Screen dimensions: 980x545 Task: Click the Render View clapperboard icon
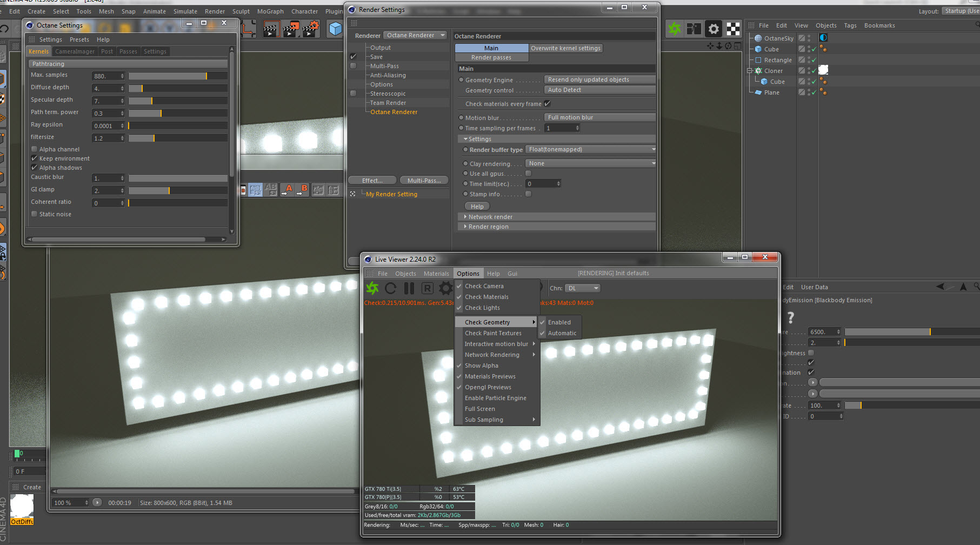[271, 29]
